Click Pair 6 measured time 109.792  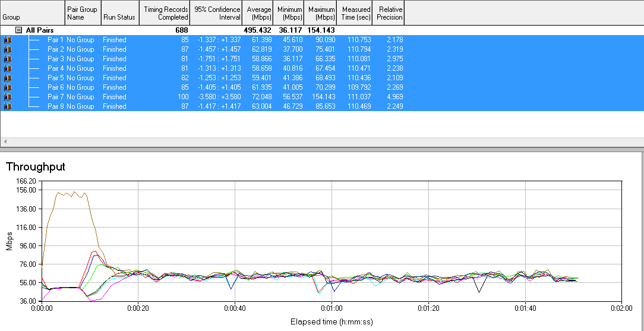point(359,87)
